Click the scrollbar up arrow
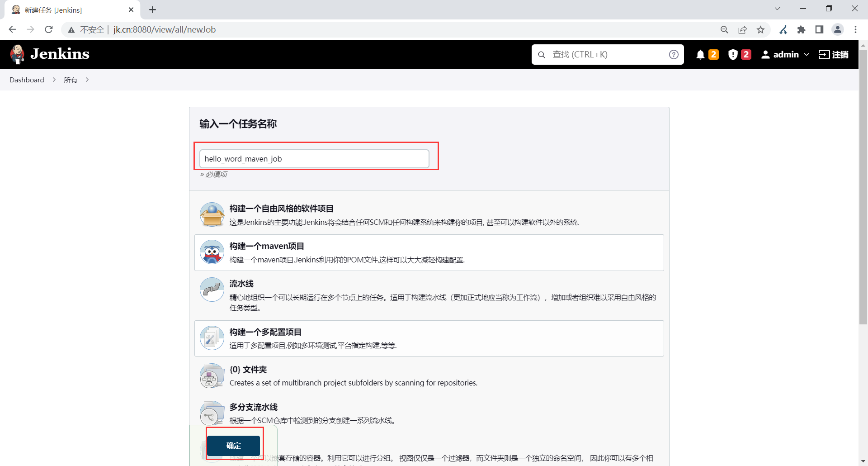The image size is (868, 466). pyautogui.click(x=863, y=45)
